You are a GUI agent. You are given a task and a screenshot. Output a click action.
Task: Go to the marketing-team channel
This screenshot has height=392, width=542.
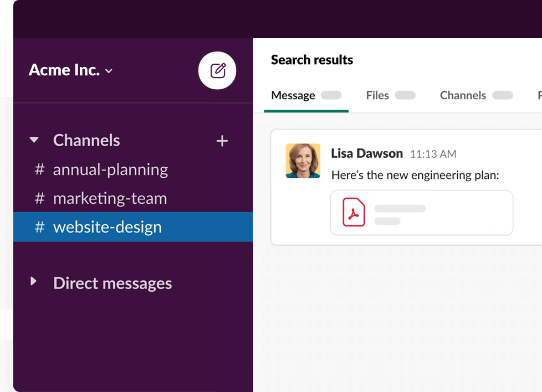[110, 198]
